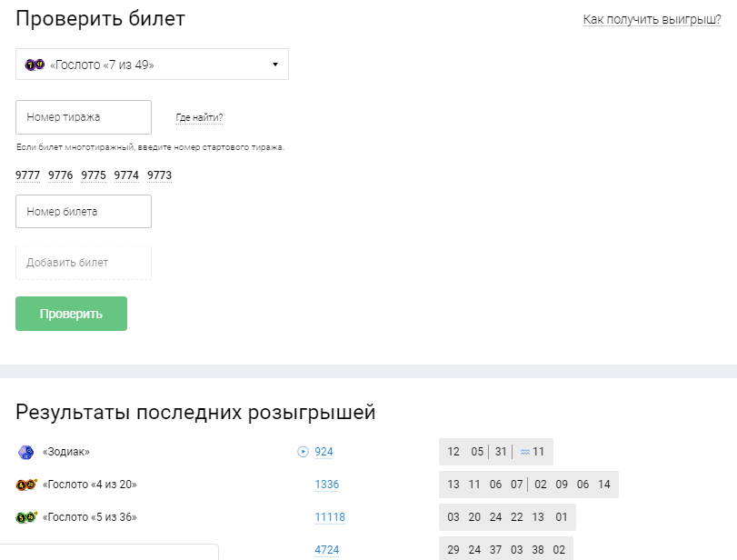Open draw number 4724
737x560 pixels.
point(326,550)
